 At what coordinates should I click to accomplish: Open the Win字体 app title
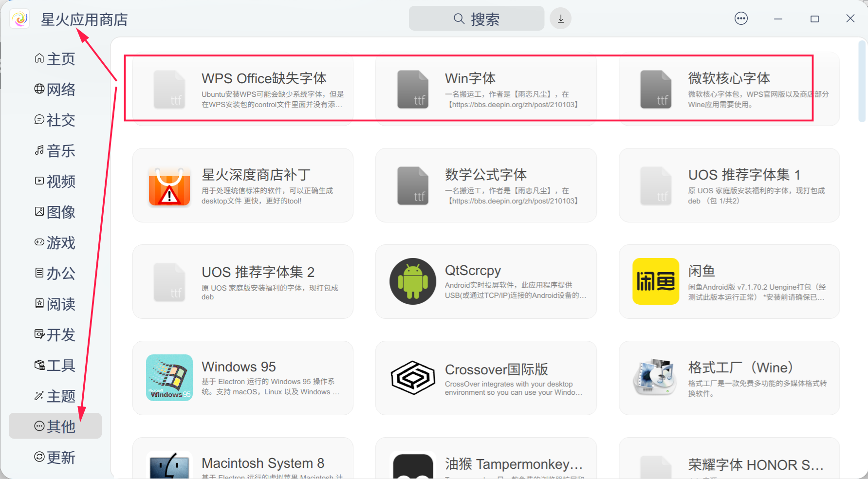tap(470, 78)
